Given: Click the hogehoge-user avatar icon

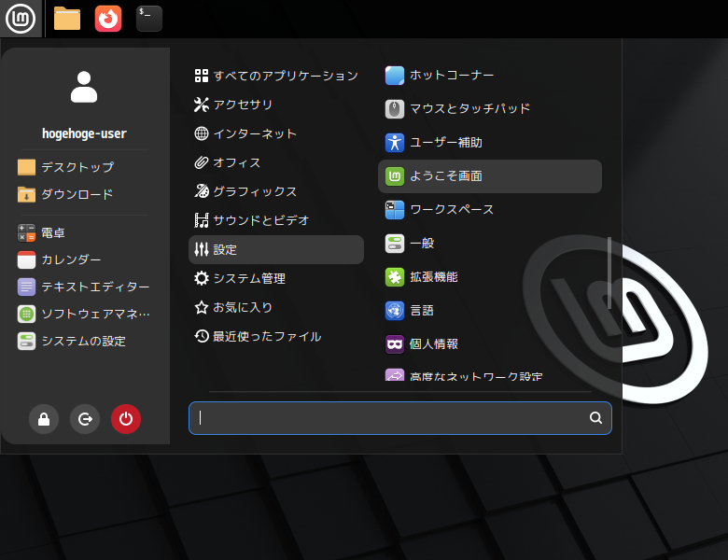Looking at the screenshot, I should click(x=84, y=87).
